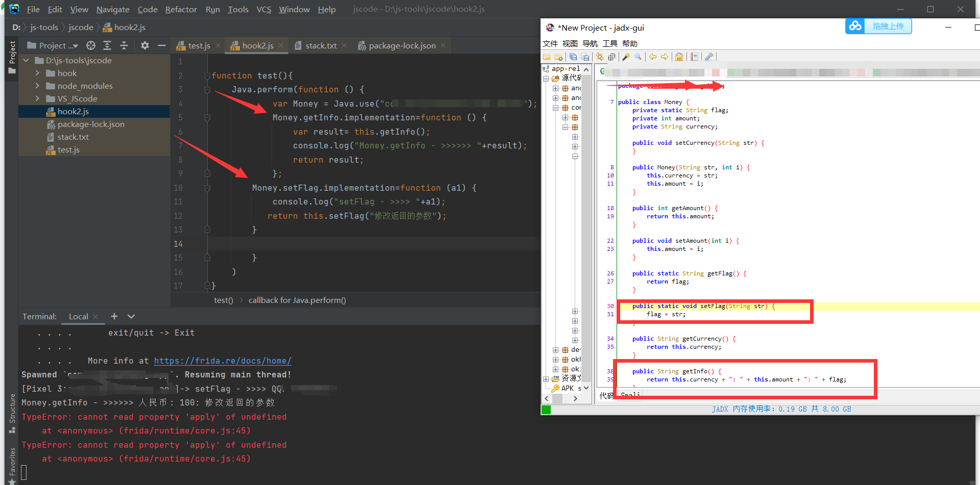Open jadx log viewer notebook icon
This screenshot has height=485, width=980.
[x=694, y=57]
